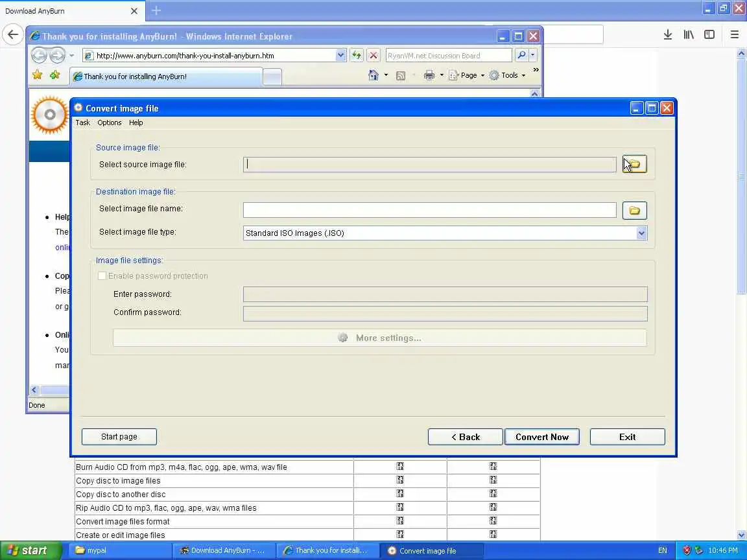Open new Firefox tab with plus
The height and width of the screenshot is (560, 747).
156,10
